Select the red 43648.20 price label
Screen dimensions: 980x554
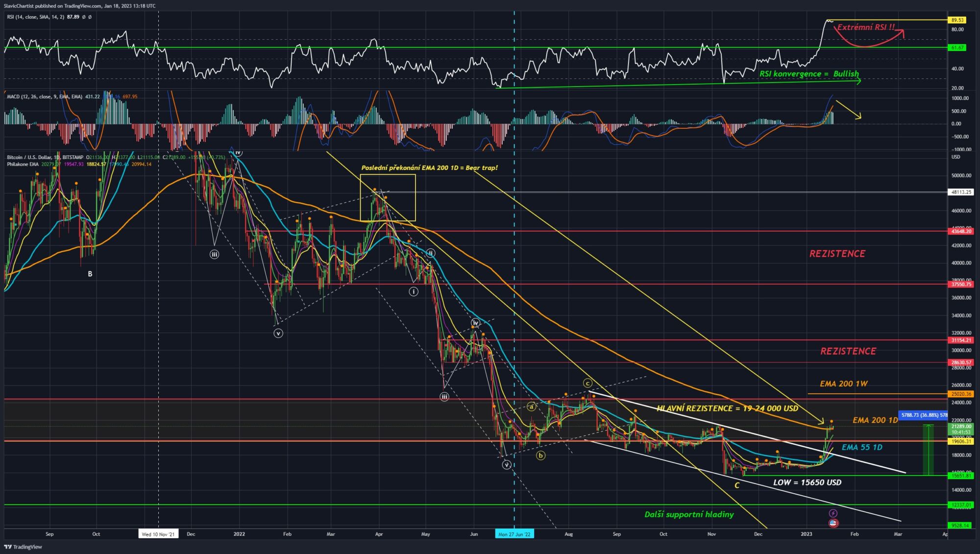click(961, 231)
